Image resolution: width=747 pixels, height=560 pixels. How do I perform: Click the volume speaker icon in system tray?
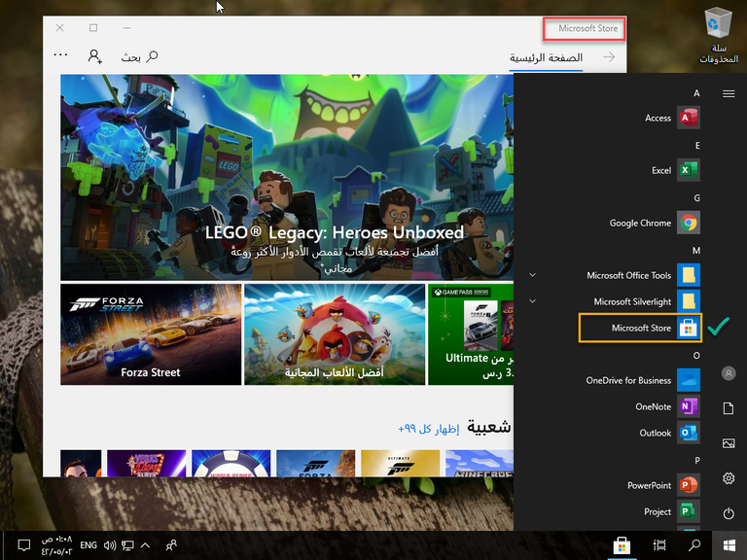click(110, 545)
